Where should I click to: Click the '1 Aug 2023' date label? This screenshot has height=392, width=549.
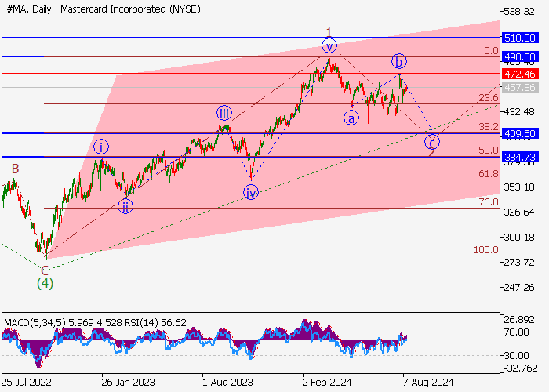[x=227, y=382]
